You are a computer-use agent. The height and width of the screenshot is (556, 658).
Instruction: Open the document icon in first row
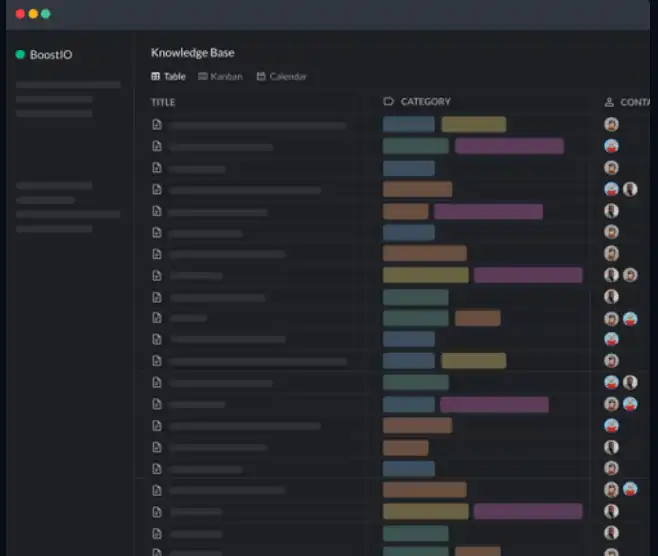(x=157, y=125)
